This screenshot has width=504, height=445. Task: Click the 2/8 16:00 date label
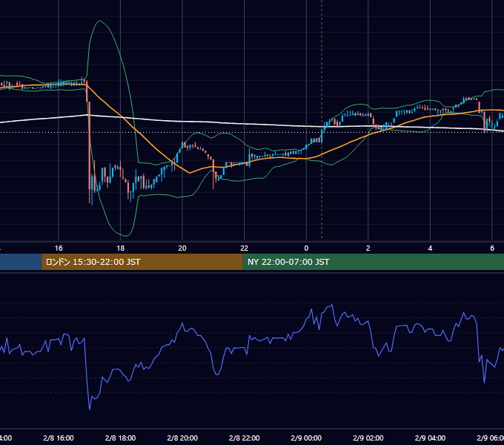click(x=59, y=438)
